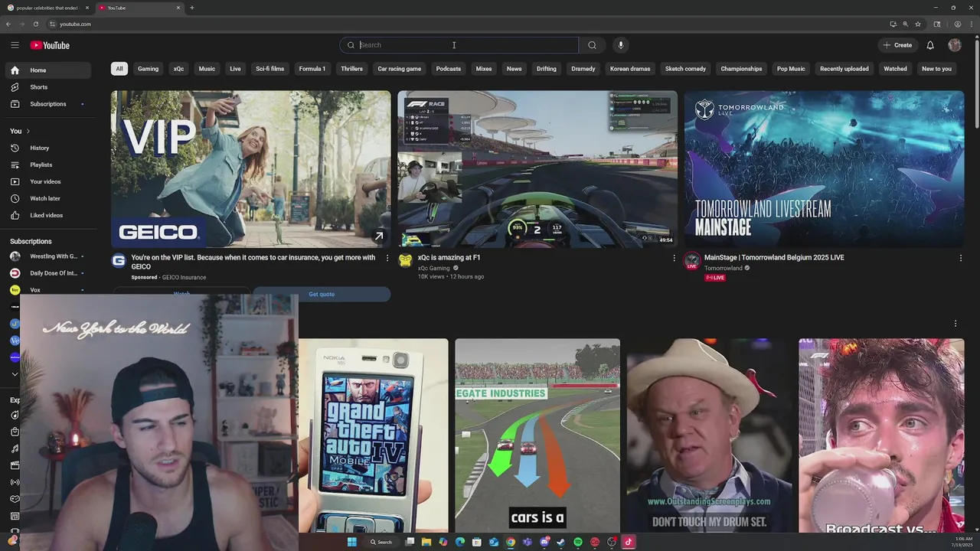Open the 'cars is a' racing Short
This screenshot has height=551, width=980.
pyautogui.click(x=537, y=435)
